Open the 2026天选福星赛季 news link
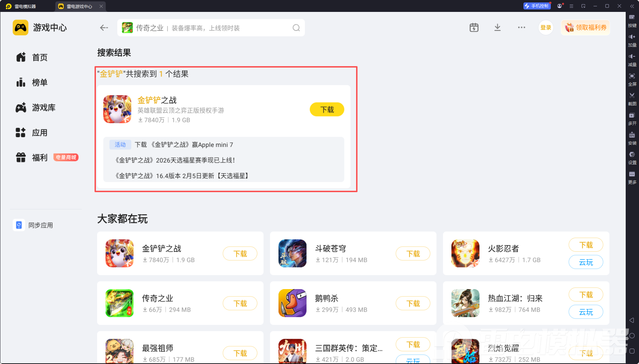This screenshot has width=639, height=364. coord(175,160)
